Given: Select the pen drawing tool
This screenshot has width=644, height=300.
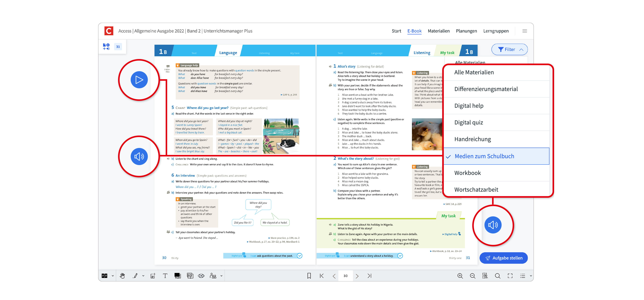Looking at the screenshot, I should [135, 276].
